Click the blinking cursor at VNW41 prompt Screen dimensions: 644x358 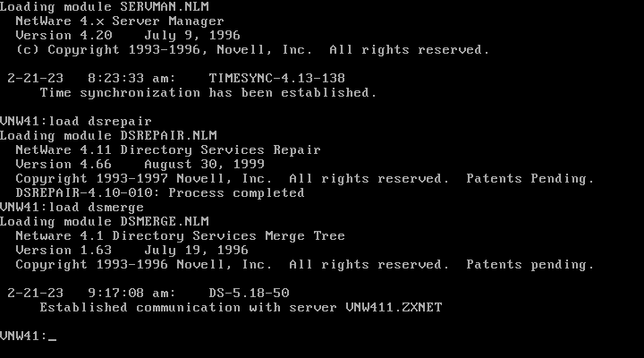(x=52, y=340)
